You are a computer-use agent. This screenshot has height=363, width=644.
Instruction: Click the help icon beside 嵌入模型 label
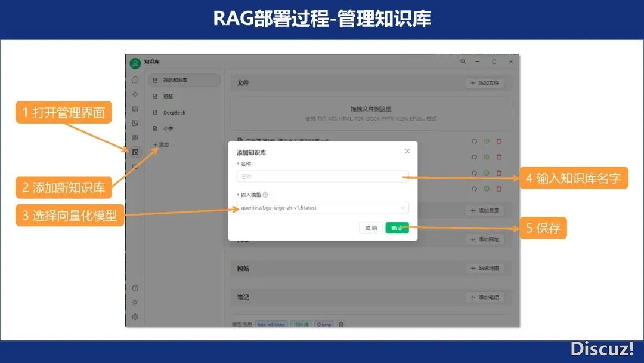point(265,195)
